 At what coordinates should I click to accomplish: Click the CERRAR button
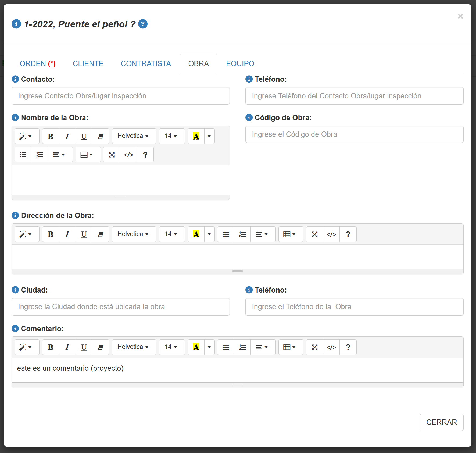point(441,422)
